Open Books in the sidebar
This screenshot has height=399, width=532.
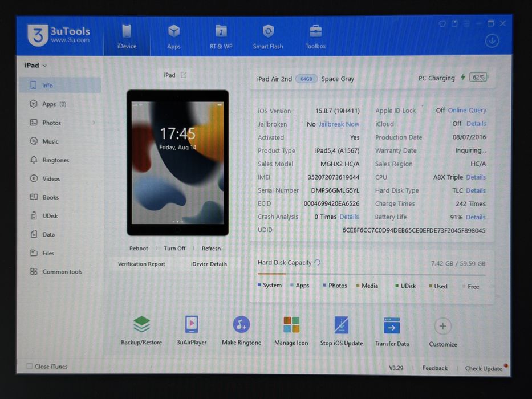[60, 197]
